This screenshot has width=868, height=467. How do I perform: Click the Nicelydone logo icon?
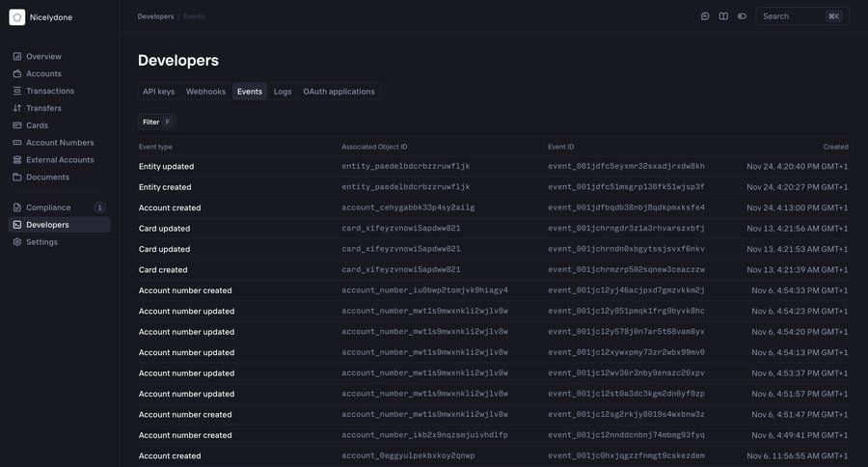point(17,17)
